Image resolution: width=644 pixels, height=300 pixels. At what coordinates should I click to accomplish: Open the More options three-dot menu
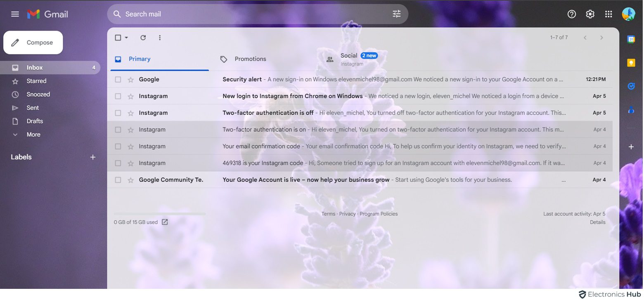tap(160, 37)
